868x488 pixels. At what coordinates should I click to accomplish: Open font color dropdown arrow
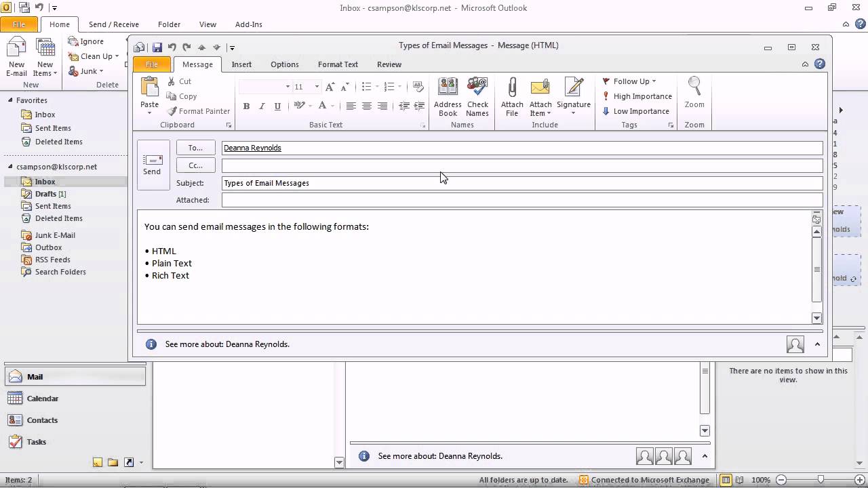[x=332, y=106]
